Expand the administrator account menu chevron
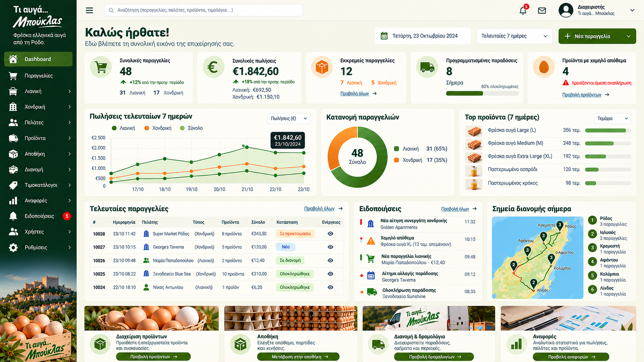The height and width of the screenshot is (362, 644). click(632, 10)
